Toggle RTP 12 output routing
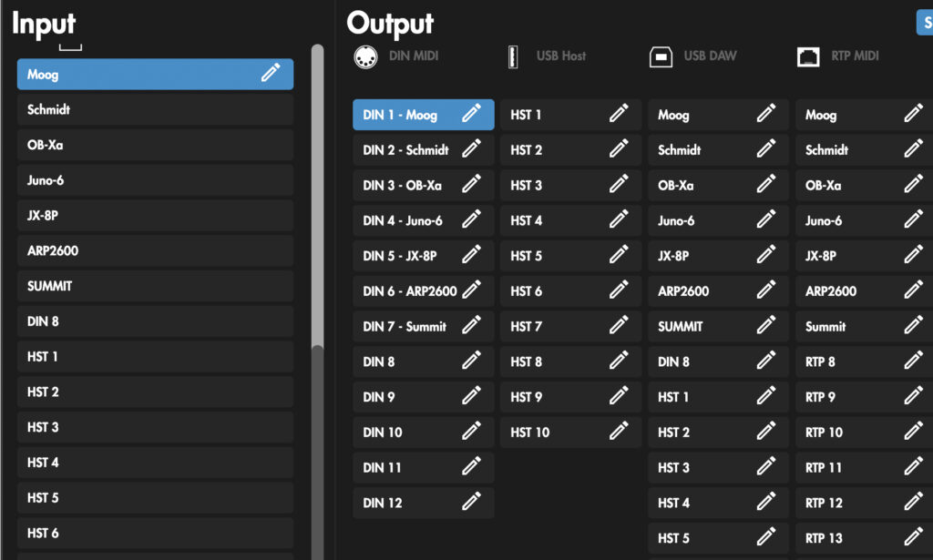This screenshot has width=933, height=560. click(864, 503)
